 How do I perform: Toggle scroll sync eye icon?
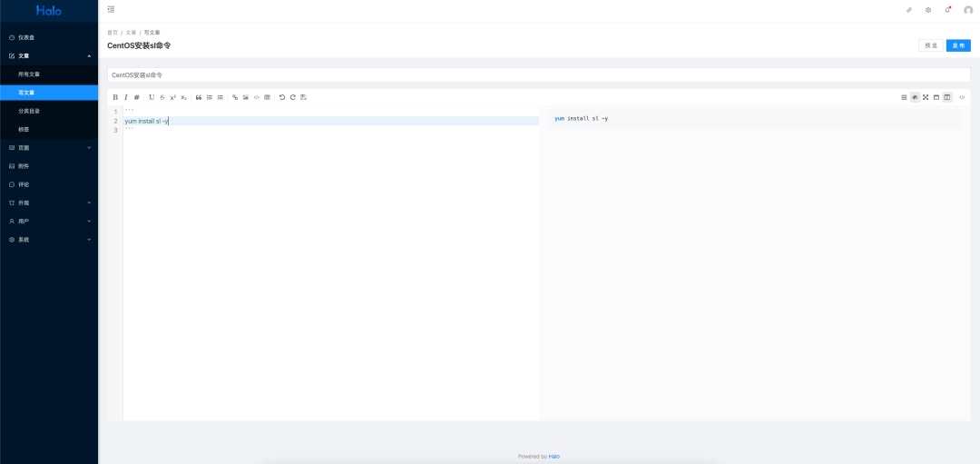tap(915, 97)
